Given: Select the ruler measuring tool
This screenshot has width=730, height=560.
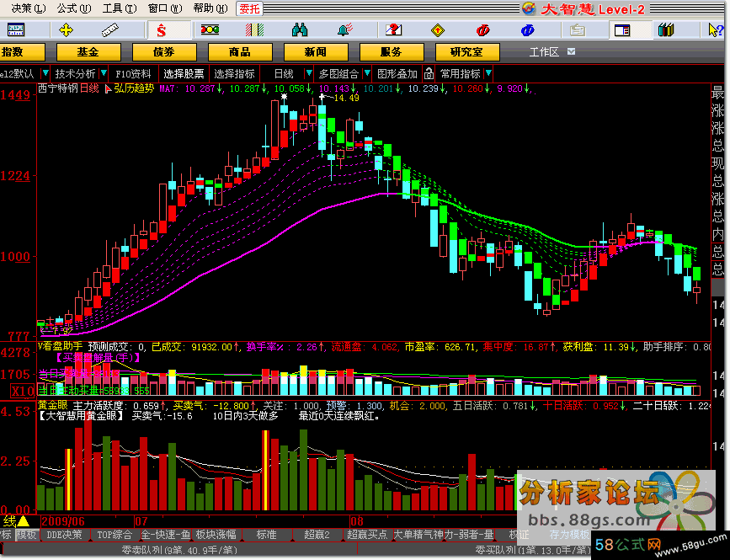Looking at the screenshot, I should [109, 30].
